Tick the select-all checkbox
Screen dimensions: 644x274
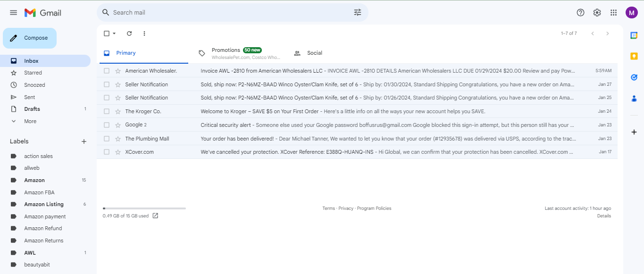coord(107,33)
